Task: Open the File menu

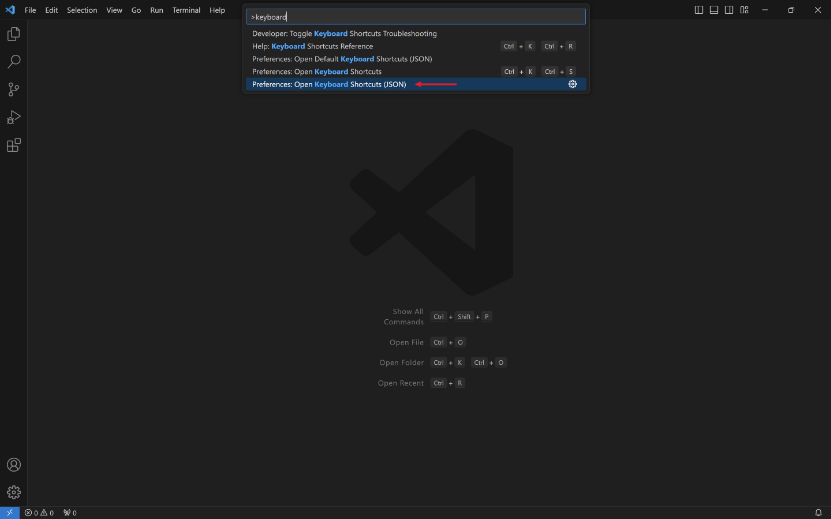Action: (x=30, y=10)
